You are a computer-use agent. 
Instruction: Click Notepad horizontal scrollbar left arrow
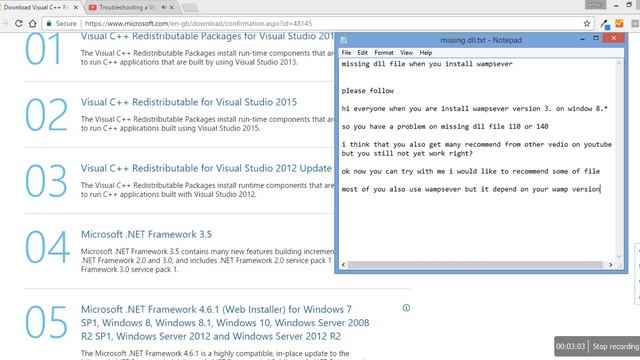(344, 265)
